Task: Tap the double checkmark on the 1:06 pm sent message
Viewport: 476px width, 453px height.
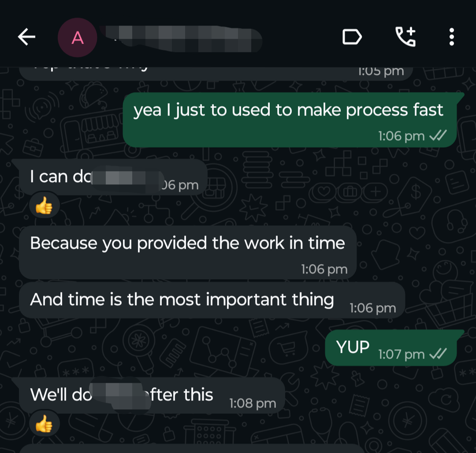Action: (x=439, y=136)
